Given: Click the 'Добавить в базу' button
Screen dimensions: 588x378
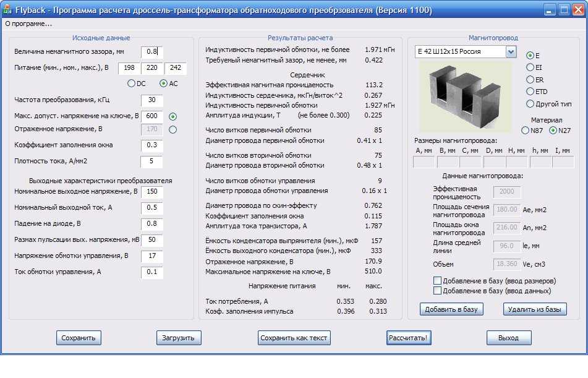Looking at the screenshot, I should (451, 309).
